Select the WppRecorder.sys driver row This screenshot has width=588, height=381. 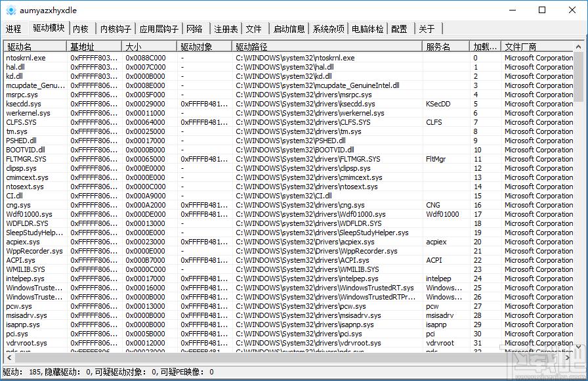tap(289, 251)
